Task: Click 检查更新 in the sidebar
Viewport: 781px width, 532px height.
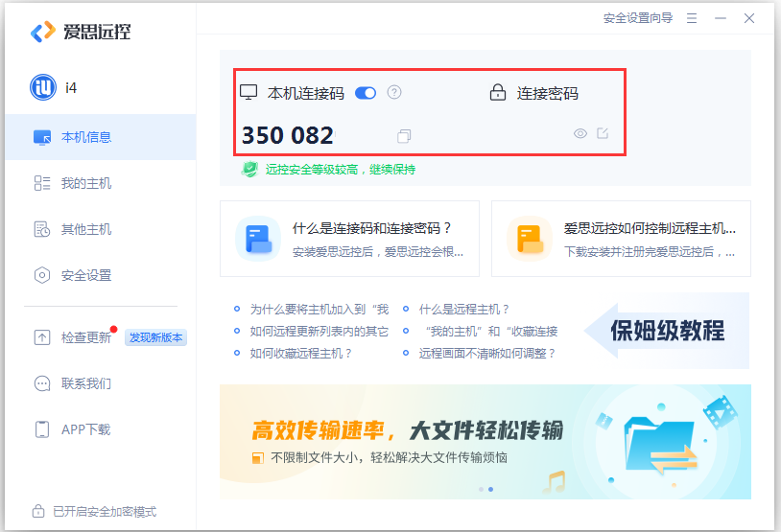Action: pyautogui.click(x=85, y=337)
